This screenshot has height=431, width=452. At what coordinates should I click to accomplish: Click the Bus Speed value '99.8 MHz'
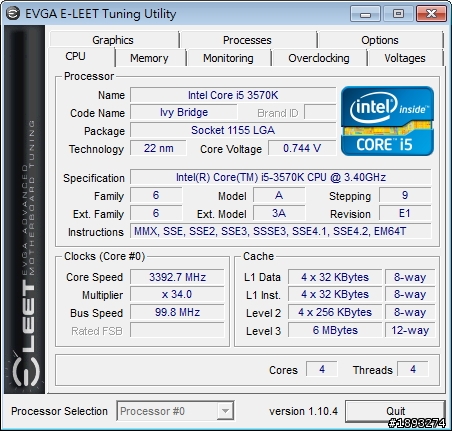coord(177,312)
